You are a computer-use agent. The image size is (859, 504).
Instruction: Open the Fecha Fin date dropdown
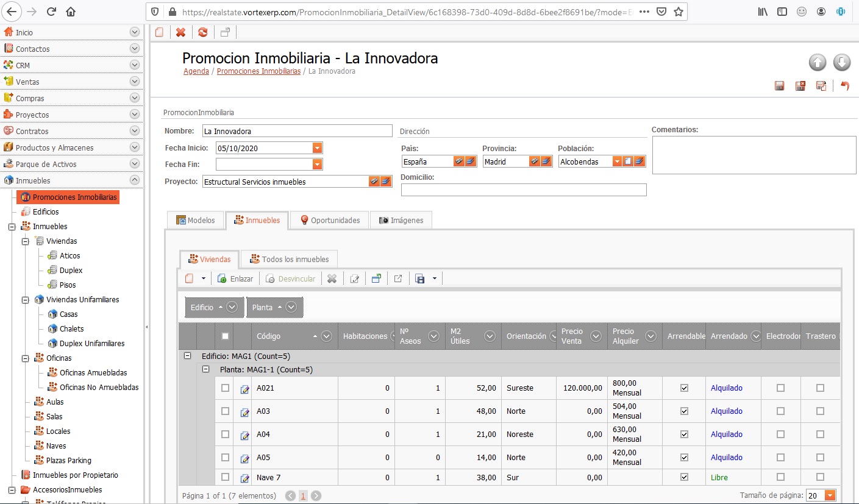pyautogui.click(x=317, y=164)
